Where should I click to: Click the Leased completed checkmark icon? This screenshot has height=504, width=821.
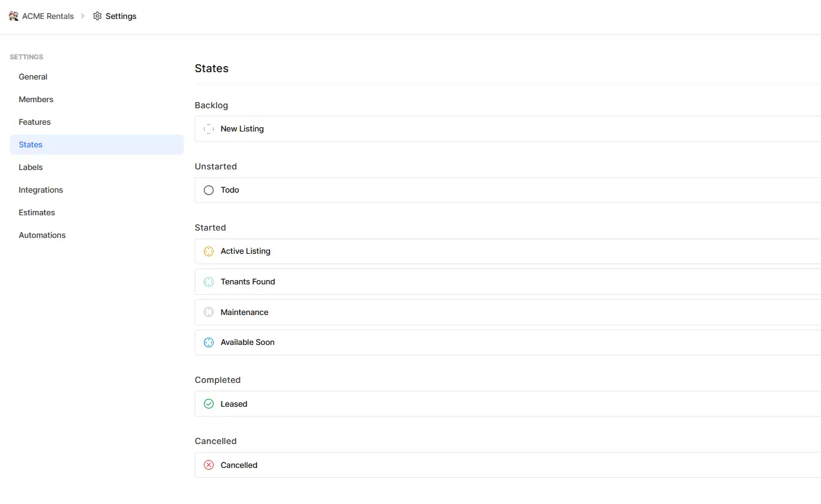coord(209,404)
